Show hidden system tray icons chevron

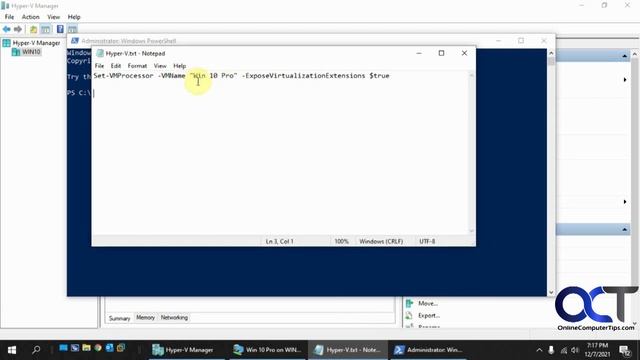tap(539, 350)
